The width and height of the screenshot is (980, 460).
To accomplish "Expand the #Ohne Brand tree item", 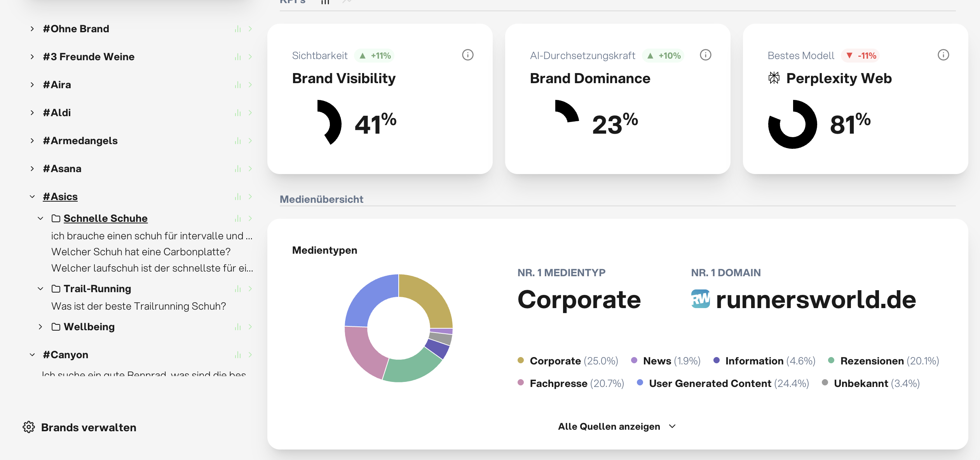I will coord(32,29).
